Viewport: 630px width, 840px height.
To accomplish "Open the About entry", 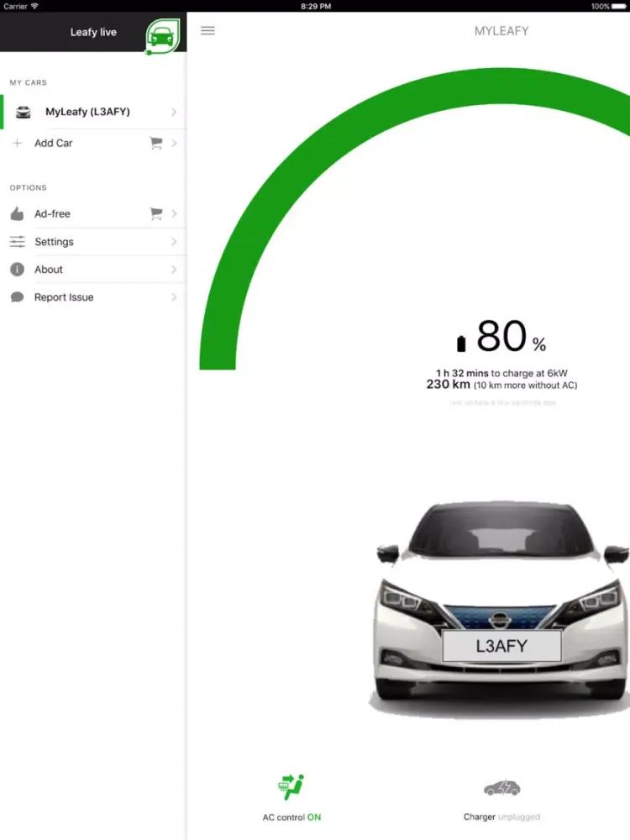I will pyautogui.click(x=93, y=270).
